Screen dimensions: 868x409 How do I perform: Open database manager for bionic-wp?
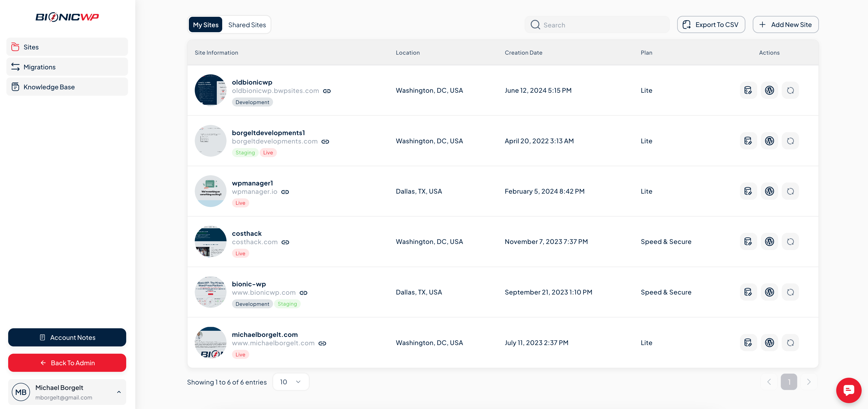(x=748, y=292)
